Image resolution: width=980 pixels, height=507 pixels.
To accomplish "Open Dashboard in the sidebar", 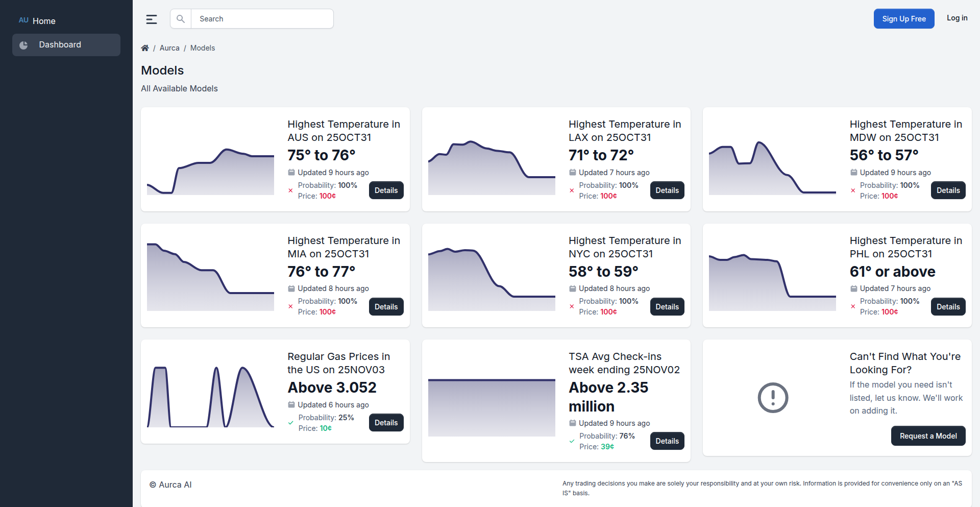I will click(x=66, y=45).
